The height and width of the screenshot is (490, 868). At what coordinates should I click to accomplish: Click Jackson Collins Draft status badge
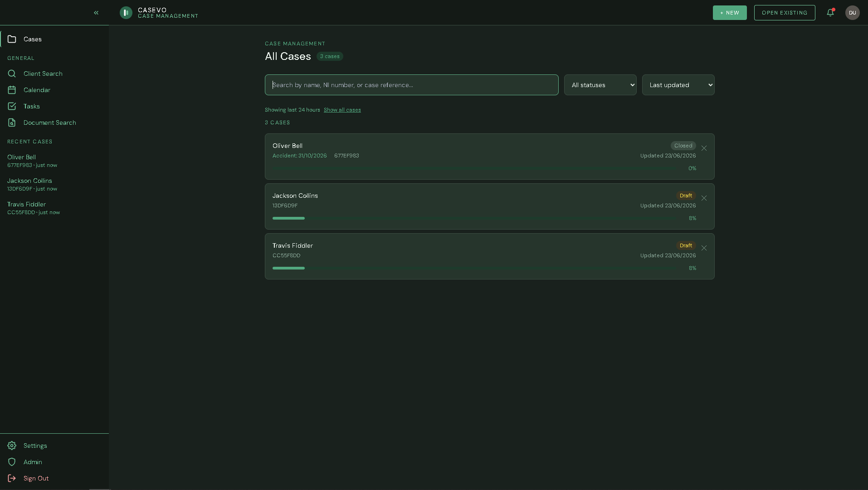pyautogui.click(x=686, y=196)
